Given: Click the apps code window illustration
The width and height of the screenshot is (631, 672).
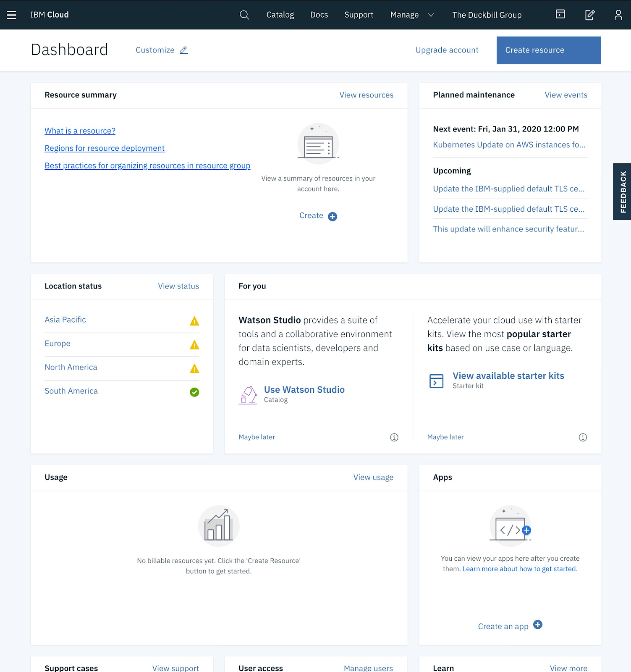Looking at the screenshot, I should (510, 526).
